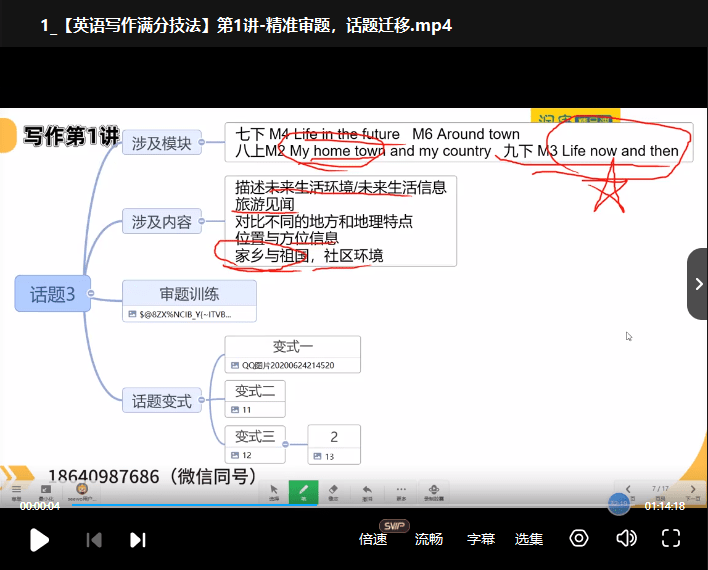The image size is (708, 570).
Task: Click the 写作第1讲 slide heading
Action: coord(71,136)
